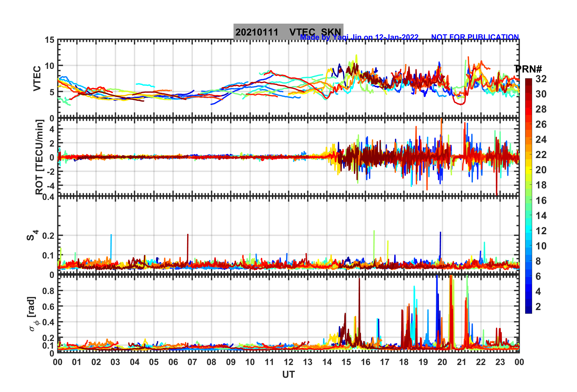Image resolution: width=577 pixels, height=392 pixels.
Task: Click the UT x-axis label
Action: tap(288, 375)
